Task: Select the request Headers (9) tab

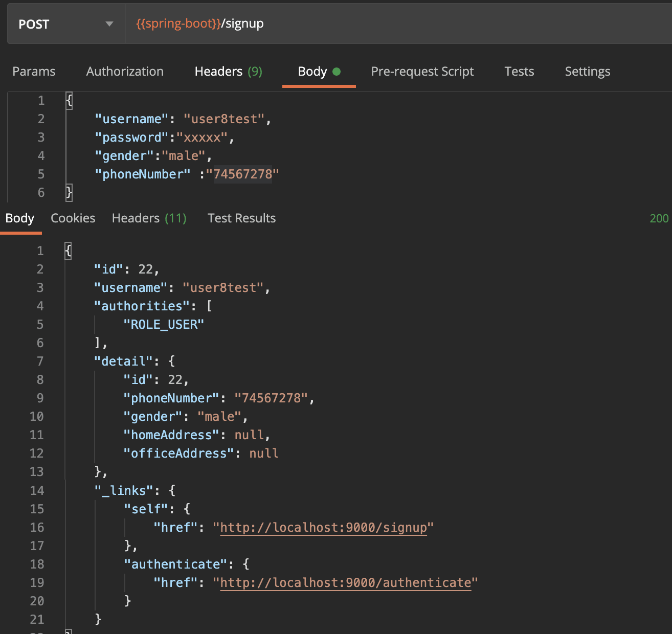Action: coord(228,72)
